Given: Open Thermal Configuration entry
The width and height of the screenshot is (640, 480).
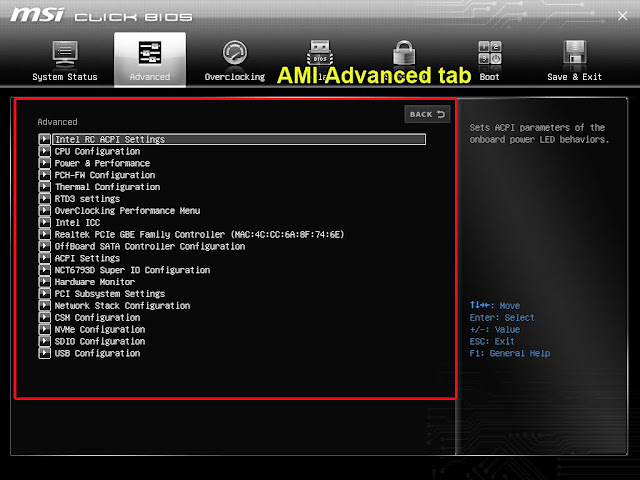Looking at the screenshot, I should 107,187.
